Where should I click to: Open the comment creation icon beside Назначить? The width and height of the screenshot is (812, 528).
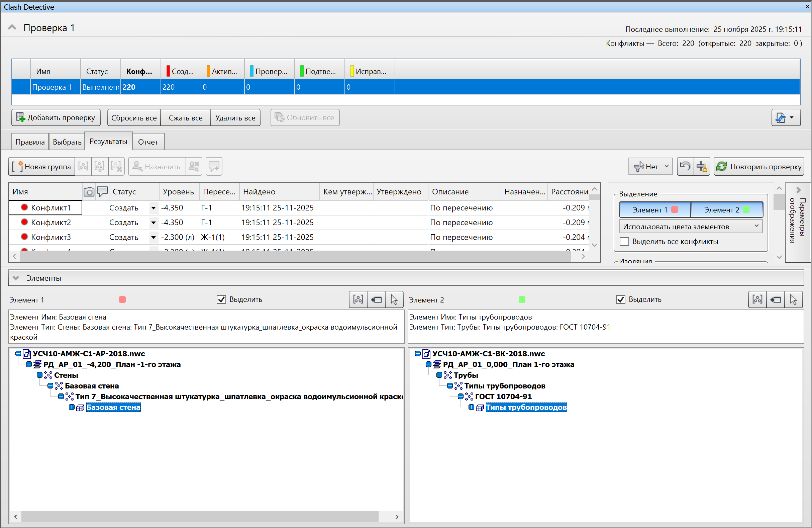coord(214,166)
